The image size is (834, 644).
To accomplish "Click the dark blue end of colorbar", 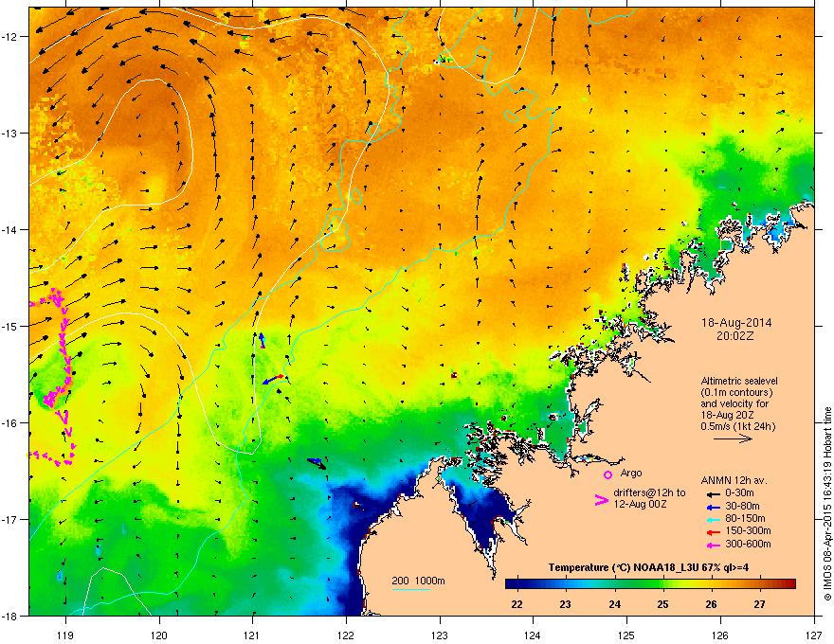I will (x=511, y=584).
